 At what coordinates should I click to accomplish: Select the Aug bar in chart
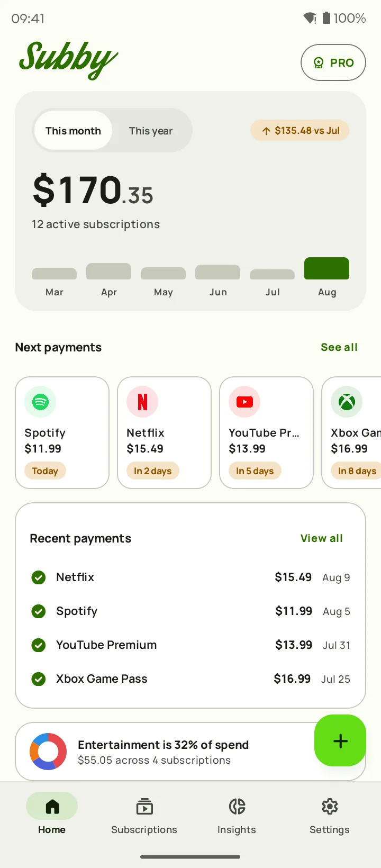coord(326,268)
